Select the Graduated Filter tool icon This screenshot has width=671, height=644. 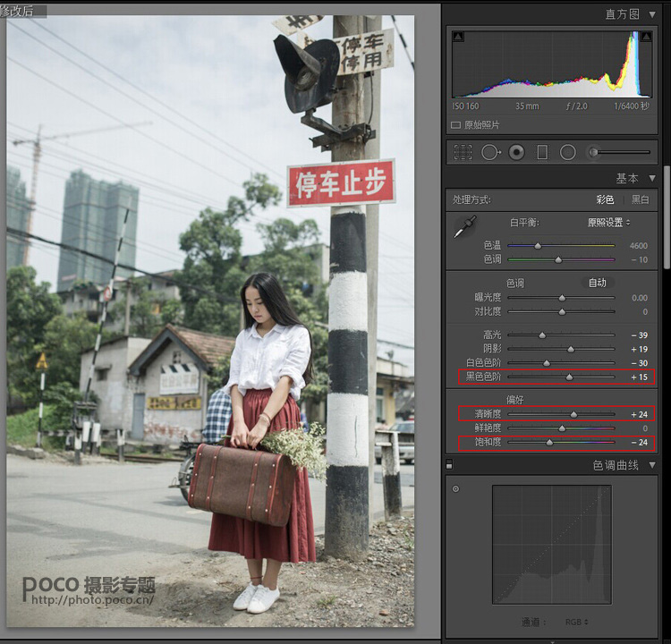point(542,152)
